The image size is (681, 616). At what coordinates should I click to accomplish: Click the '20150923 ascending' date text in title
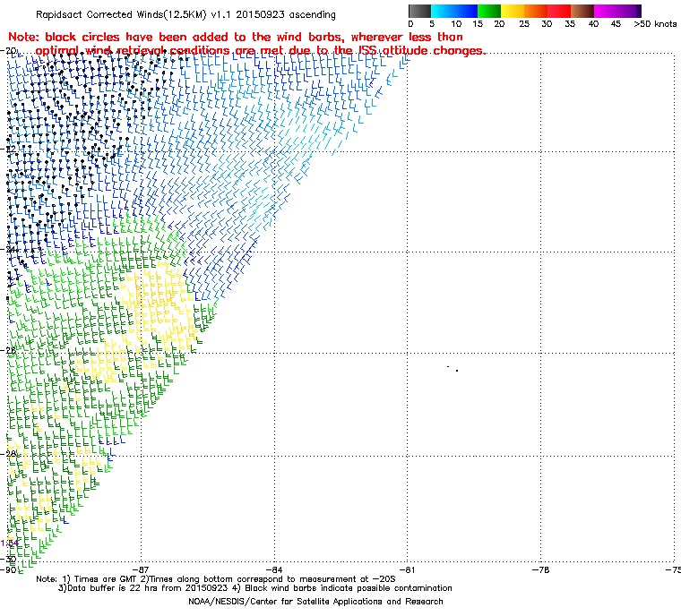[x=286, y=14]
